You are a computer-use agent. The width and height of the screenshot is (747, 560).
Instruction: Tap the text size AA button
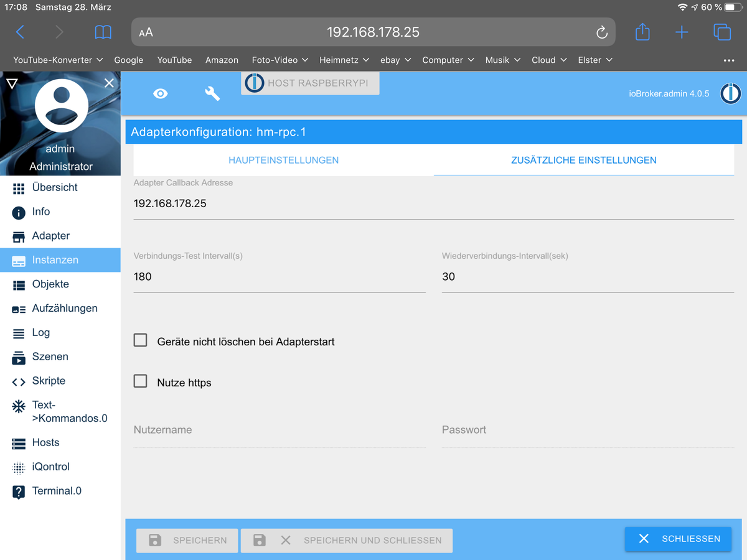[146, 32]
